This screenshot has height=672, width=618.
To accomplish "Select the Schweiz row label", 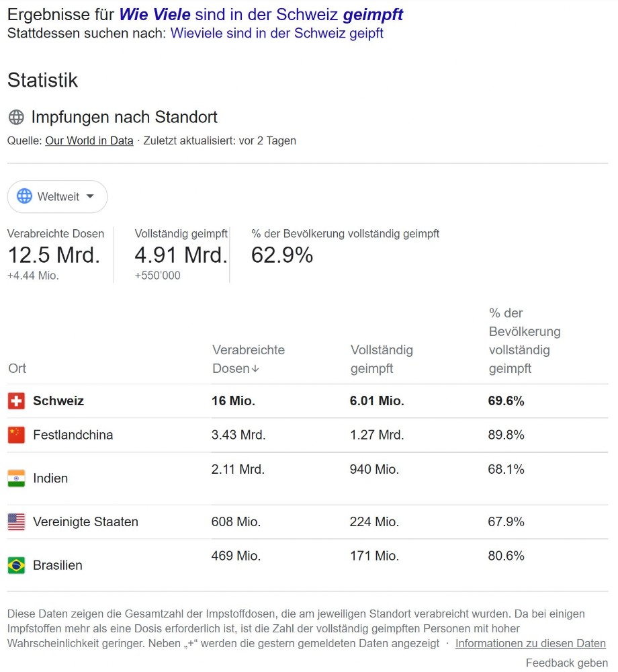I will [x=58, y=401].
